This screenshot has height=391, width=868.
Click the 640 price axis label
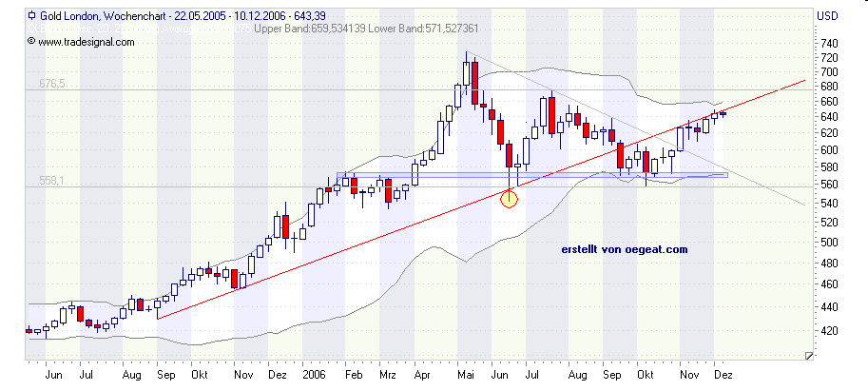pyautogui.click(x=830, y=117)
